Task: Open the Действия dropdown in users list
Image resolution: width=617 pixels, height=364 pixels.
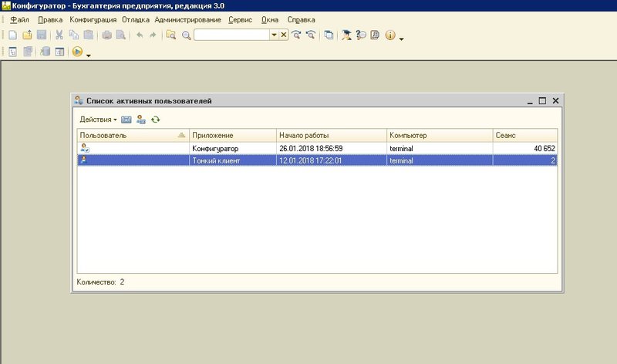Action: coord(98,120)
